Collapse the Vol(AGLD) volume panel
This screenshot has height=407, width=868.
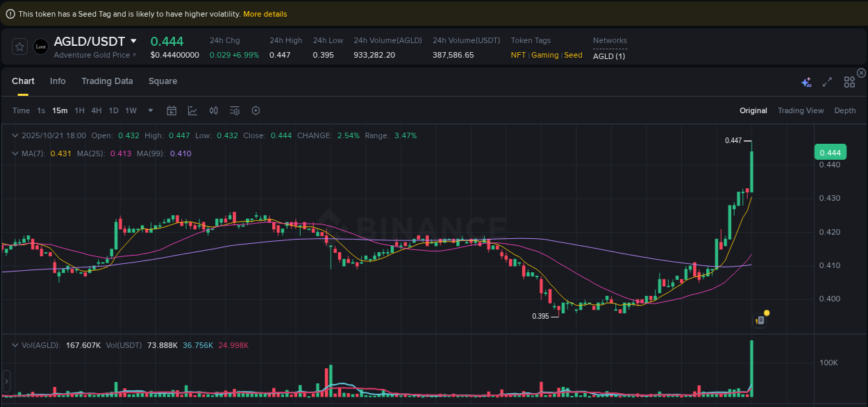(x=15, y=344)
